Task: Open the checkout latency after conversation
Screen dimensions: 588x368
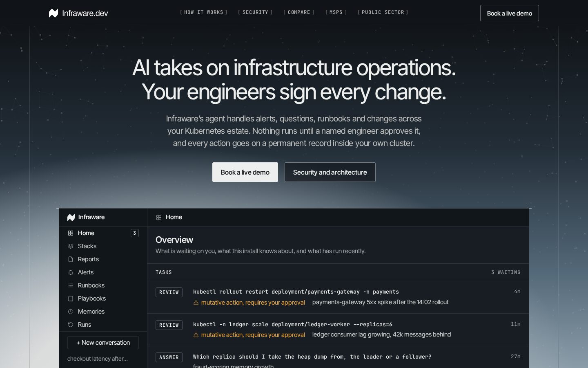Action: (x=98, y=359)
